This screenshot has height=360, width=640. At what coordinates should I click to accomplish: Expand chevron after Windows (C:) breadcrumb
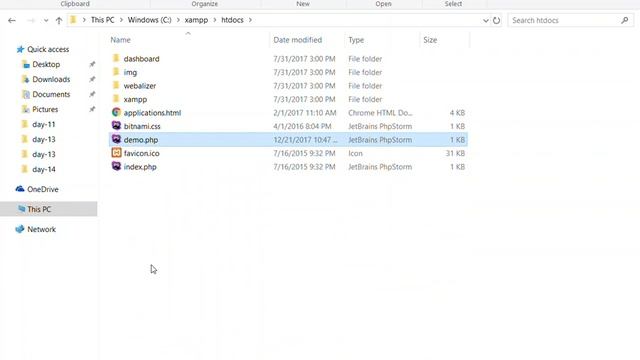(x=178, y=20)
